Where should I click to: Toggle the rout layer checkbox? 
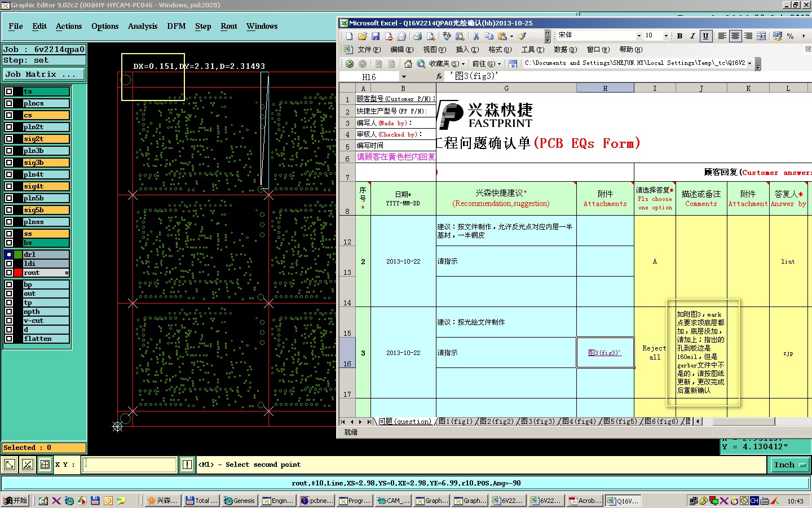point(9,273)
